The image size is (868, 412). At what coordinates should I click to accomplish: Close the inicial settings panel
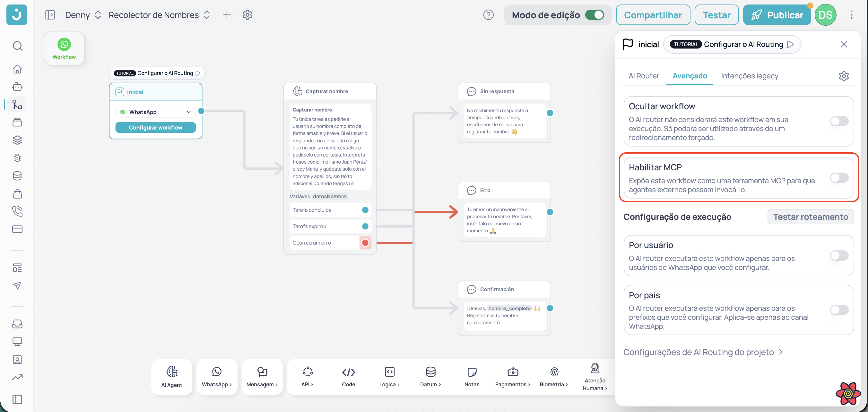tap(843, 44)
